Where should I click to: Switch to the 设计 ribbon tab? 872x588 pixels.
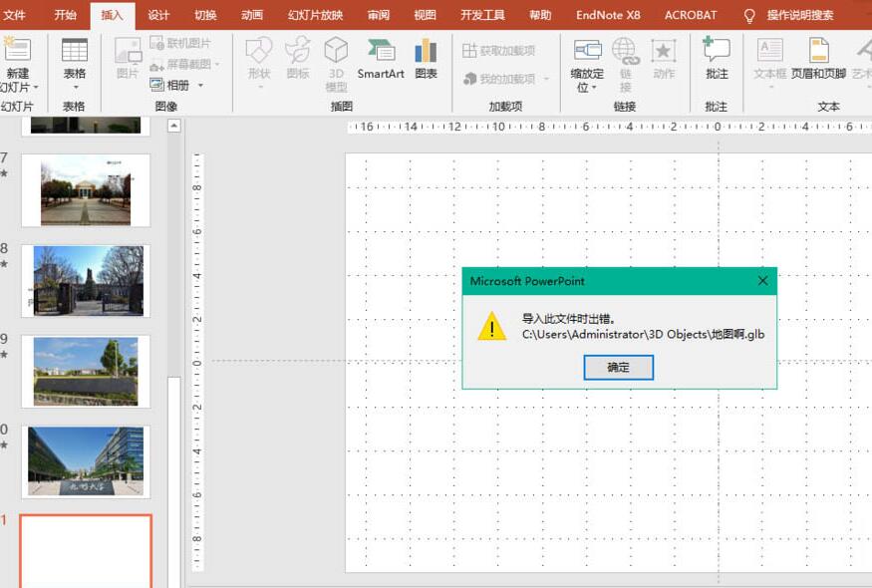(157, 15)
